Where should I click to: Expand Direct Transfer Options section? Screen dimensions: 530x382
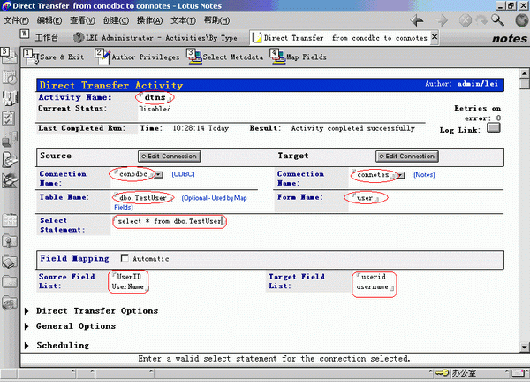[x=27, y=311]
